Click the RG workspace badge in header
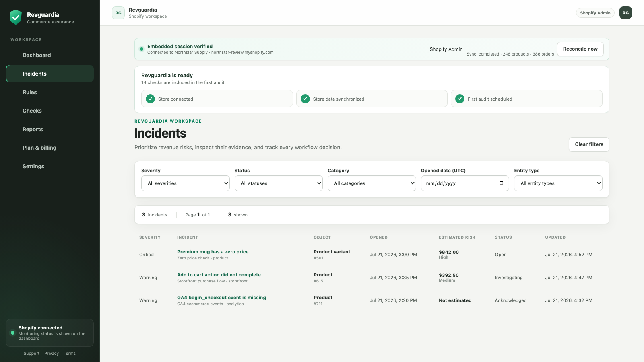The width and height of the screenshot is (644, 362). tap(118, 13)
